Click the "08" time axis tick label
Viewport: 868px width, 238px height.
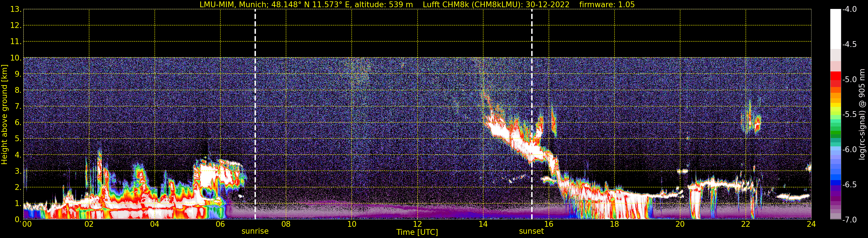pos(286,224)
